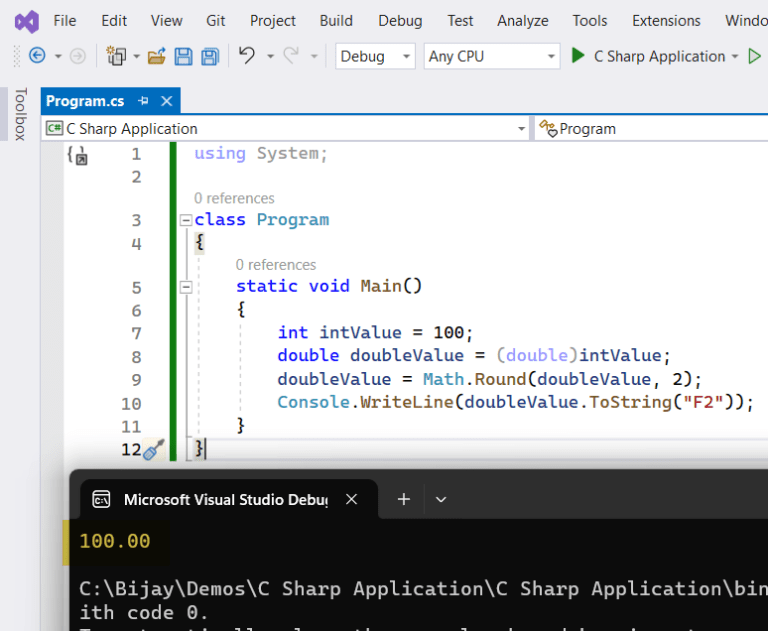Click the intValue declaration on line 7
Screen dimensions: 768x631
(x=360, y=333)
